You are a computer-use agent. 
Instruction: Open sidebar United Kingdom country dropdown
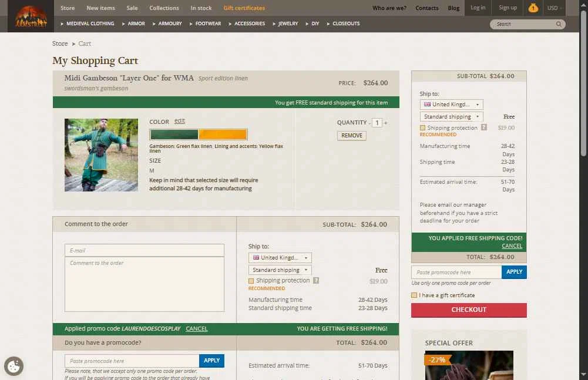pos(451,105)
